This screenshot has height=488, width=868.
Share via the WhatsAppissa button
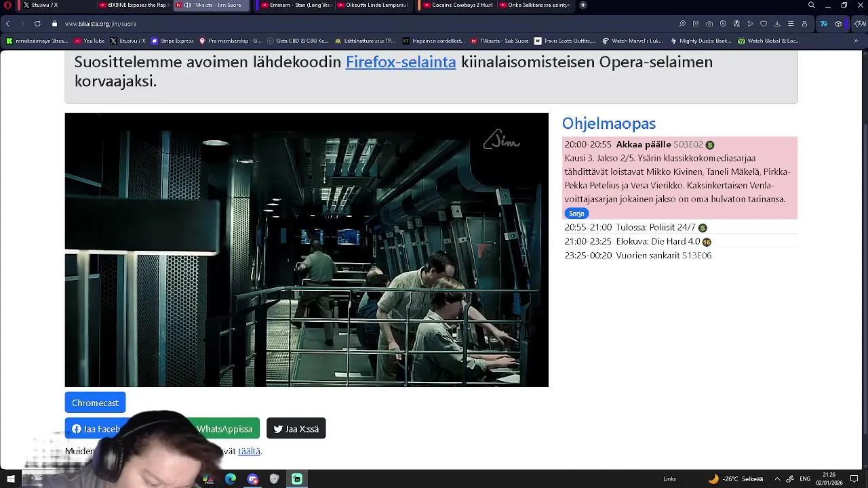[224, 428]
